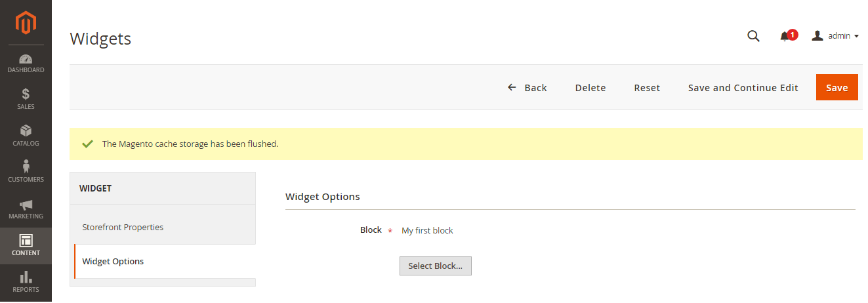Open the notifications bell icon
The width and height of the screenshot is (868, 303).
785,37
